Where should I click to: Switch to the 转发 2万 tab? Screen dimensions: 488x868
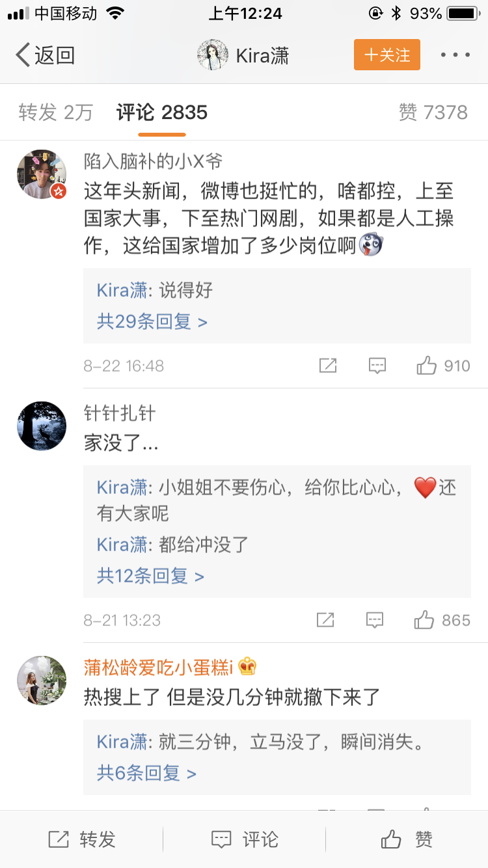(x=56, y=113)
